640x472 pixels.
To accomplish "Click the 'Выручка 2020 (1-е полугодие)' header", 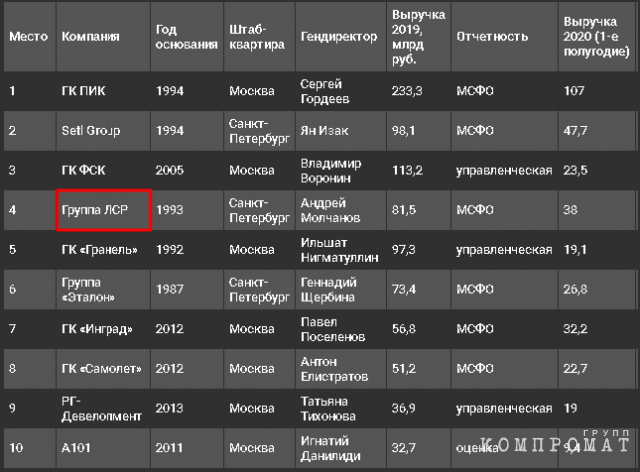I will [x=596, y=37].
